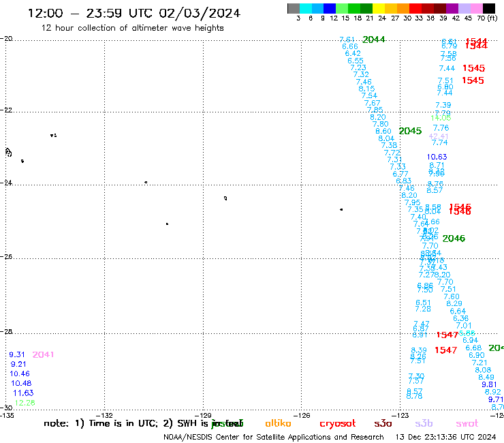
Task: Click the lavender wave height '42.41'
Action: pos(439,136)
